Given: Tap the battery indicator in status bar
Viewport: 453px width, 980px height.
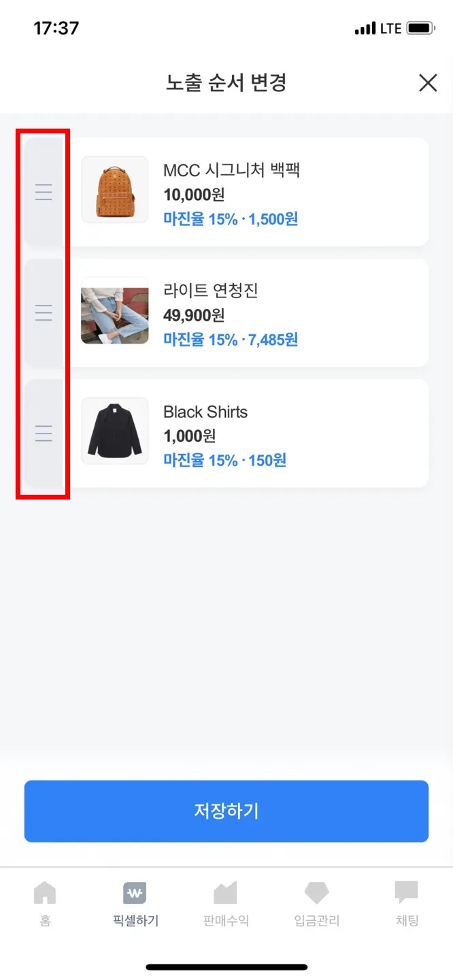Looking at the screenshot, I should tap(420, 29).
